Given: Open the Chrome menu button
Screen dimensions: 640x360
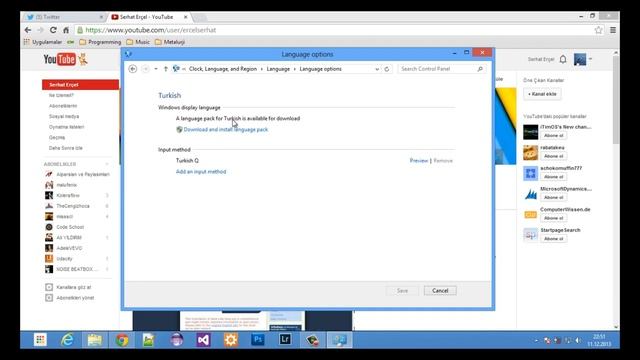Looking at the screenshot, I should pos(613,30).
